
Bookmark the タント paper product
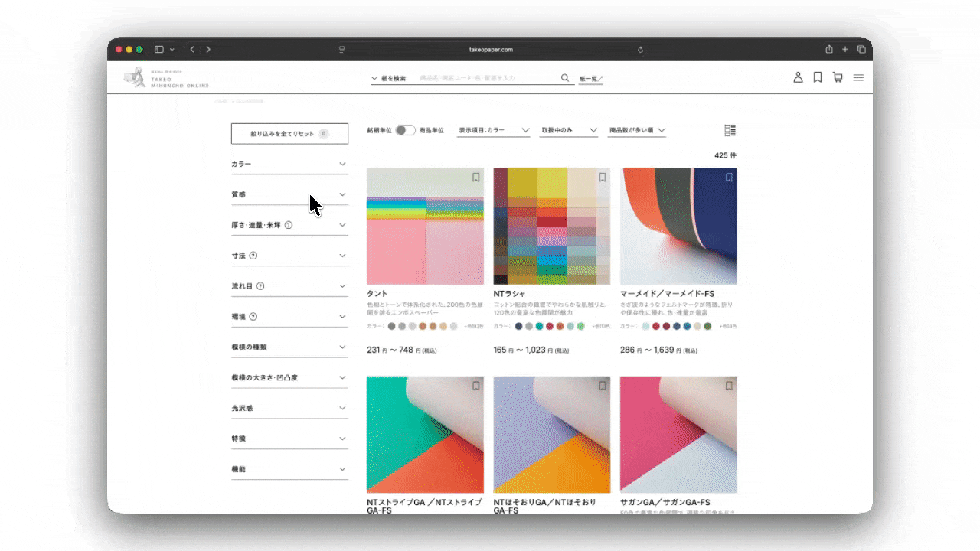click(x=475, y=178)
